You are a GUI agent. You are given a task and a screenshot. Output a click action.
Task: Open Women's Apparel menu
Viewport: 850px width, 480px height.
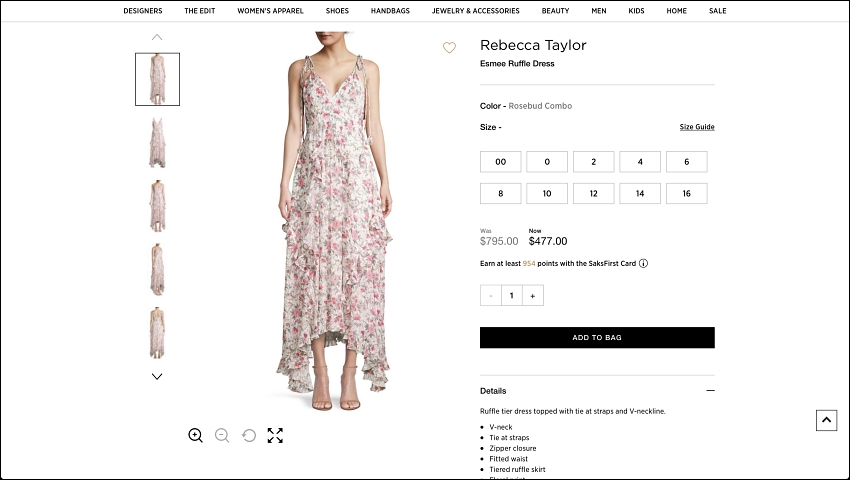[x=271, y=11]
